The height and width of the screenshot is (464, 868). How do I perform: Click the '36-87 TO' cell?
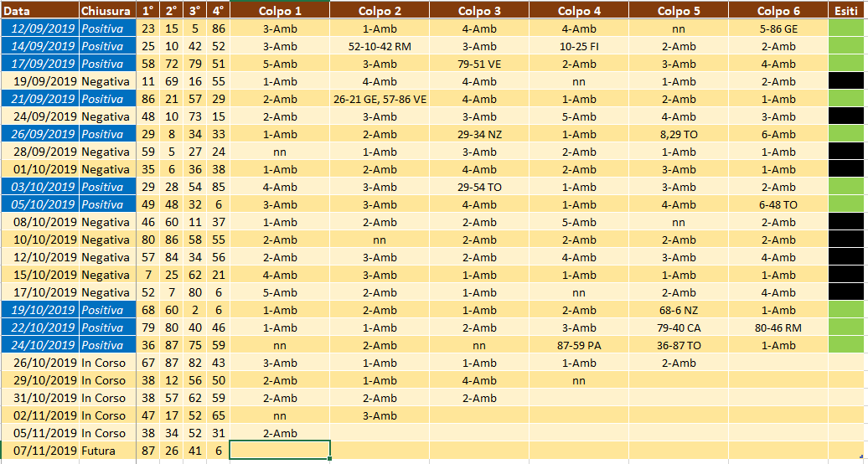click(x=679, y=346)
